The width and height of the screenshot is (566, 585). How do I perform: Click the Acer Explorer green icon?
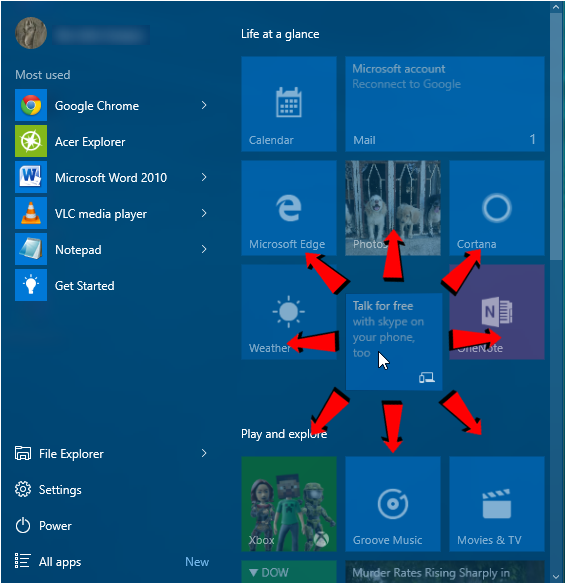(31, 141)
